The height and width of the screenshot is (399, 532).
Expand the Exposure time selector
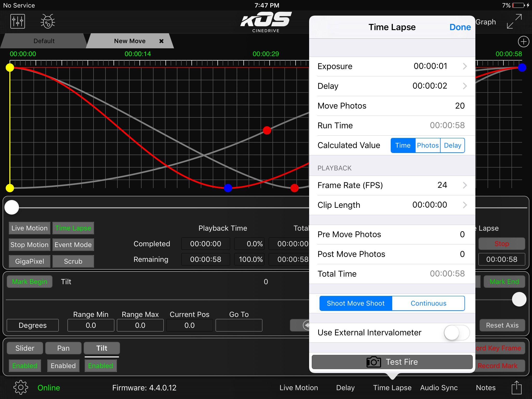pos(464,67)
